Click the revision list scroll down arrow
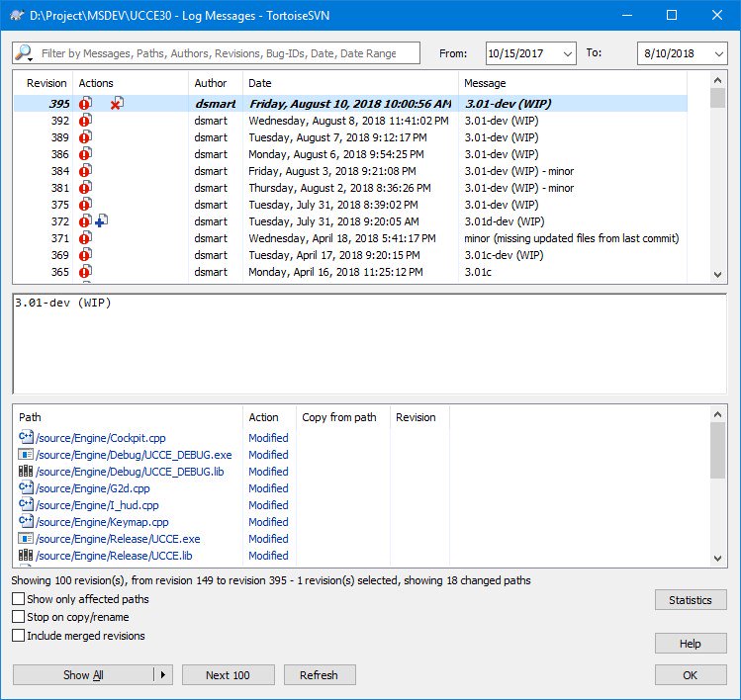Screen dimensions: 741x700 point(717,275)
